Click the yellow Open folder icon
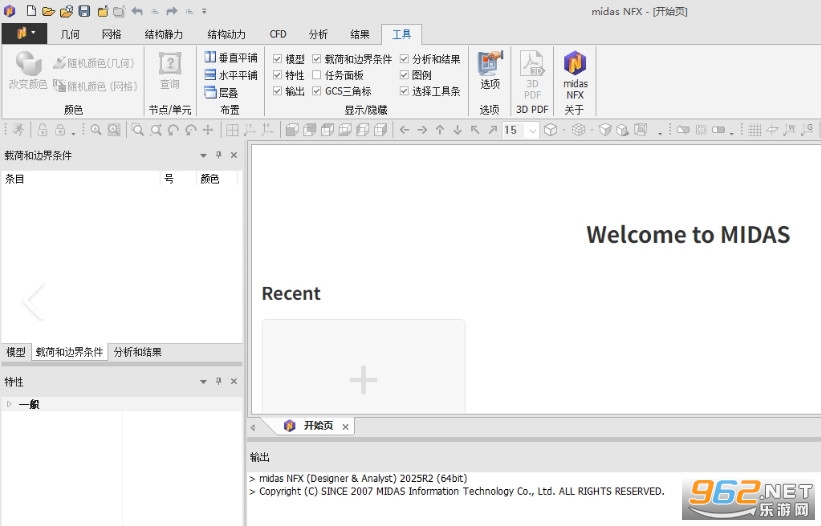The width and height of the screenshot is (821, 526). [x=48, y=11]
